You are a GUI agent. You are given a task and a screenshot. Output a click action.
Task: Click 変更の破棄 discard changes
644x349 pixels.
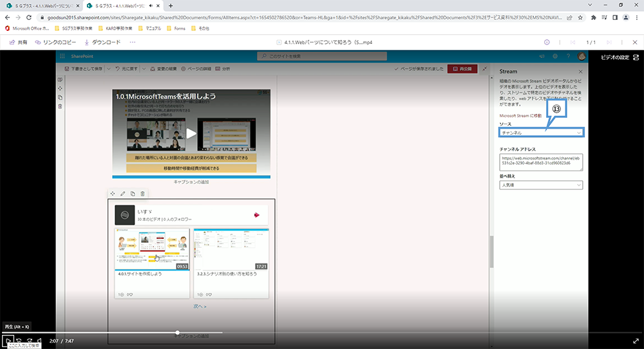click(164, 68)
